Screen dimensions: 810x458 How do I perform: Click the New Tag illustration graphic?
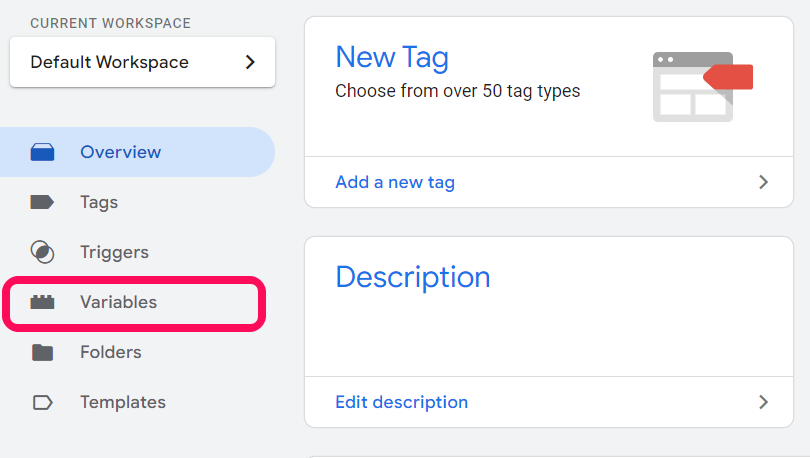coord(702,87)
